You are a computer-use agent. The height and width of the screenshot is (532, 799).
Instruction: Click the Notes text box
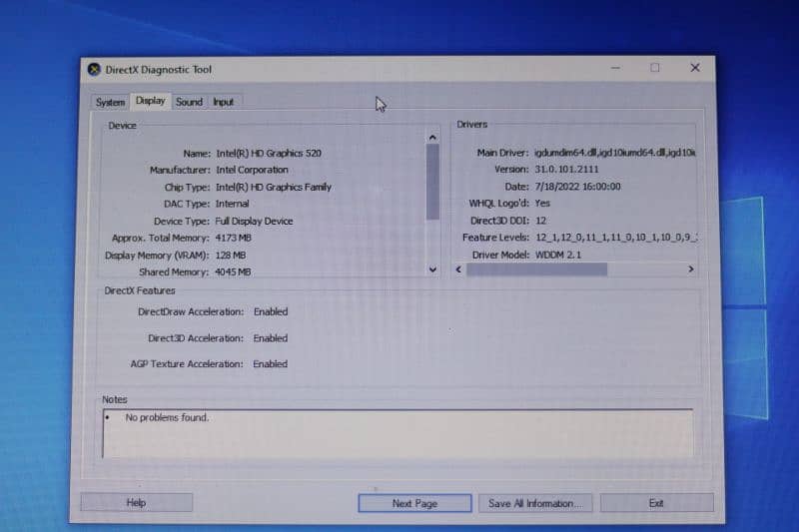point(398,433)
